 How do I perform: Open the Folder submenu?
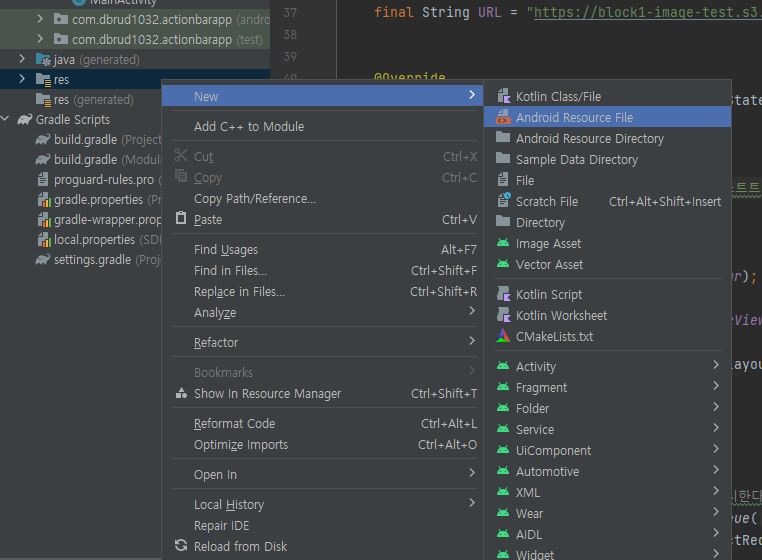click(x=607, y=408)
